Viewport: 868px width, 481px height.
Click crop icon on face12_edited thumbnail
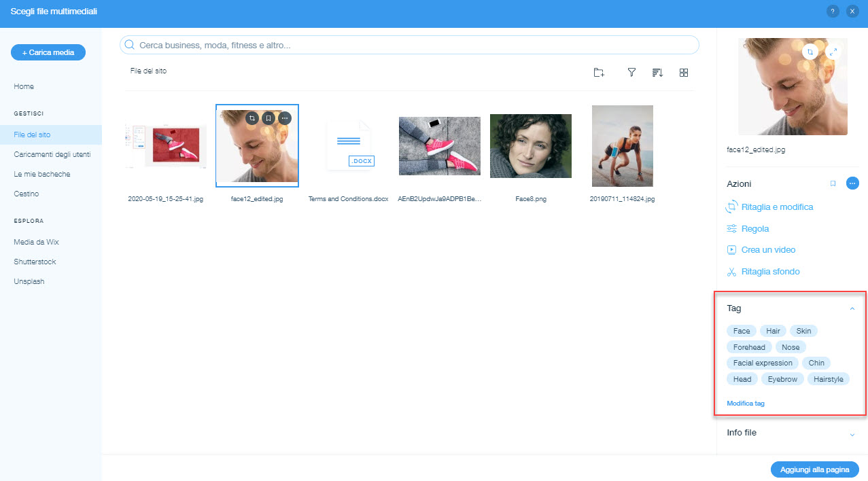tap(252, 118)
